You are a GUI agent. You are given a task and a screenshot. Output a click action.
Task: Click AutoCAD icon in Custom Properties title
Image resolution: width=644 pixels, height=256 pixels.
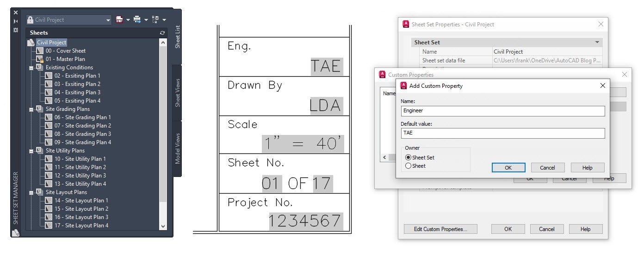click(382, 74)
